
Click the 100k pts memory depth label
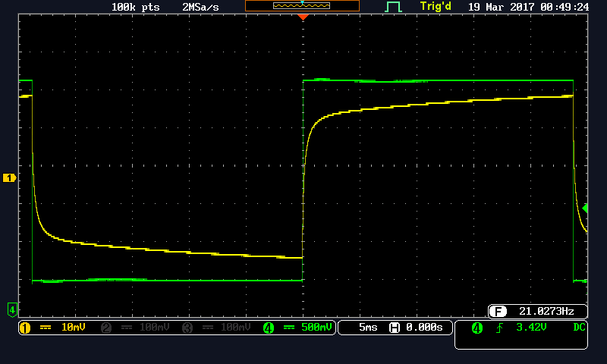pos(136,8)
